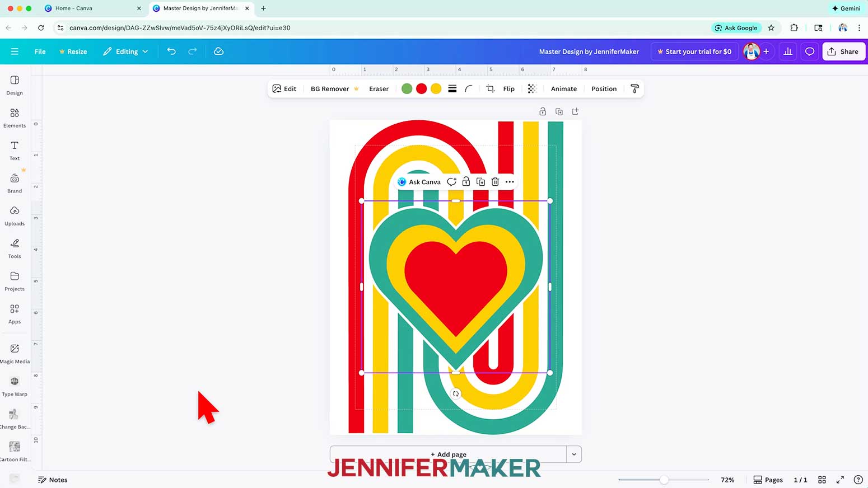Image resolution: width=868 pixels, height=488 pixels.
Task: Select the Eraser button
Action: point(379,88)
